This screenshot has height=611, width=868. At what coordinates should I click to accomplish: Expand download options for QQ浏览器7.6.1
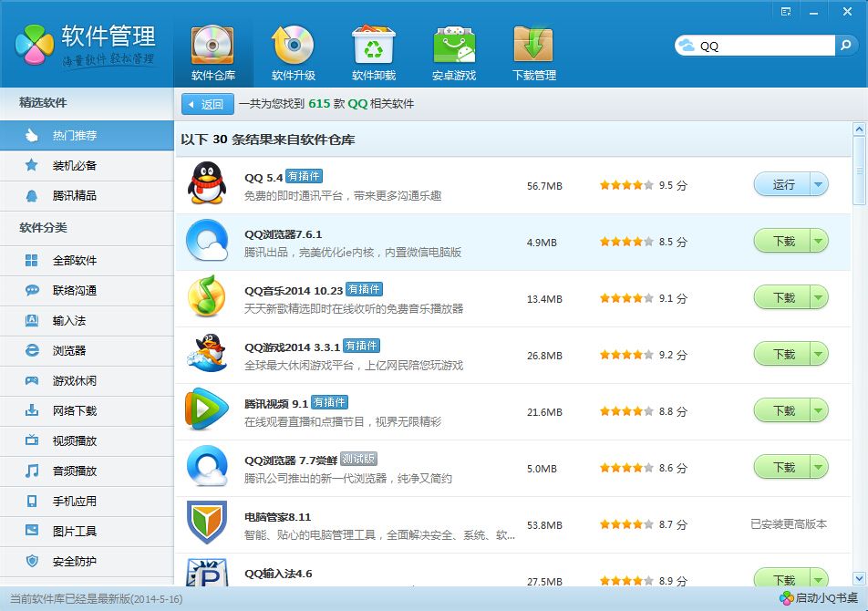pos(819,242)
